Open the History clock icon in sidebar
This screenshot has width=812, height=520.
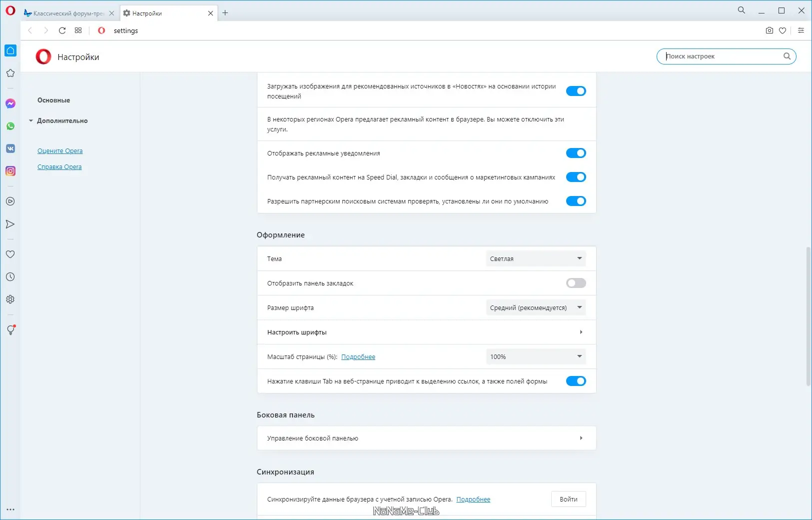tap(10, 277)
